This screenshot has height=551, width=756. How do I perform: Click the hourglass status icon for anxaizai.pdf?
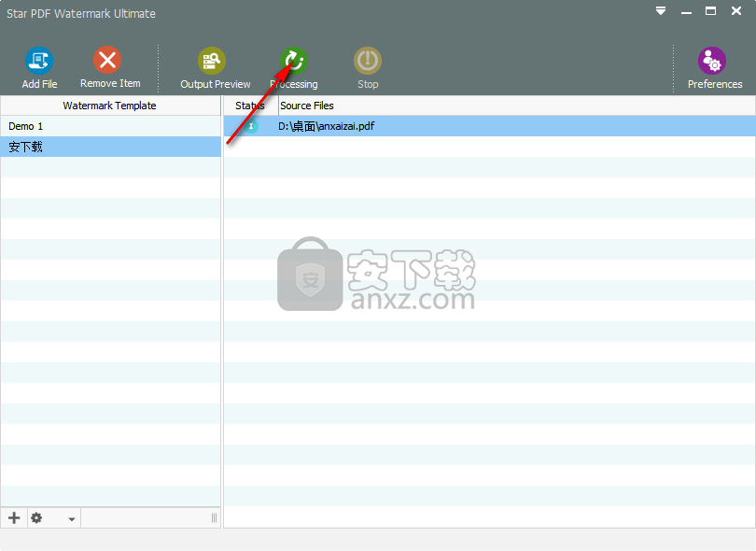(x=251, y=126)
